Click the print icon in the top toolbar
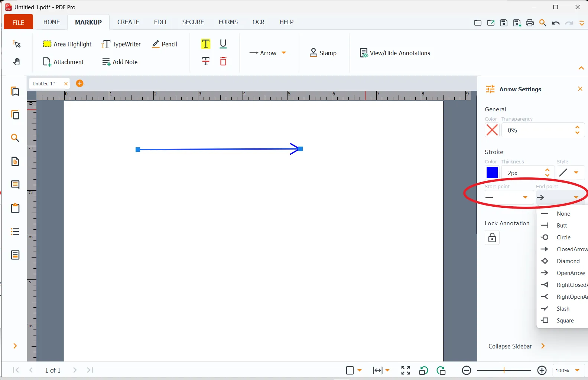 click(530, 23)
